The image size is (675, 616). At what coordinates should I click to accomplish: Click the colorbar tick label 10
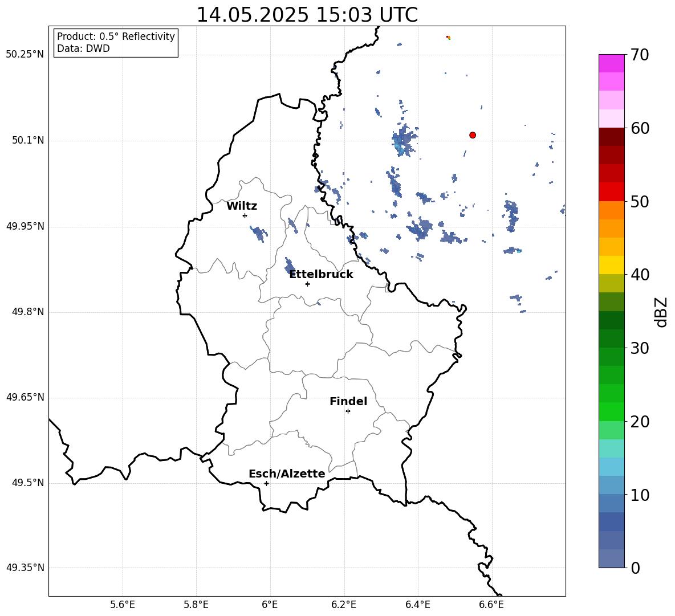pos(640,495)
